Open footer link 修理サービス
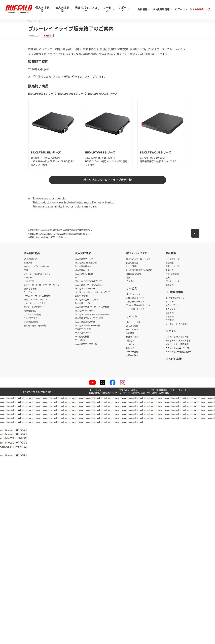Viewport: 215px width, 644px height. pos(132,337)
